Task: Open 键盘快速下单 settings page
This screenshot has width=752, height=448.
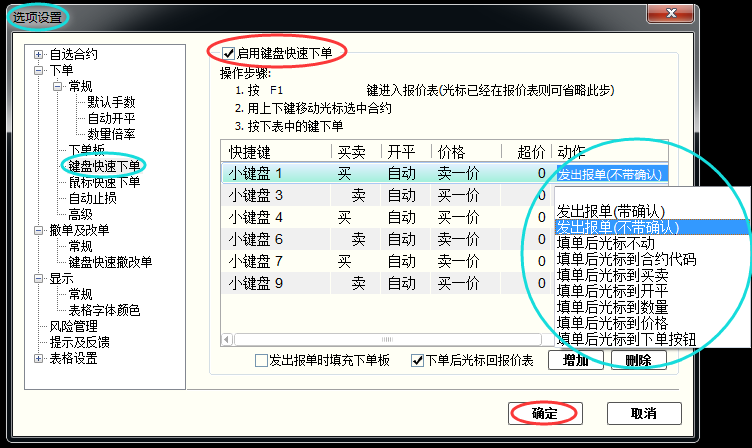Action: tap(104, 166)
